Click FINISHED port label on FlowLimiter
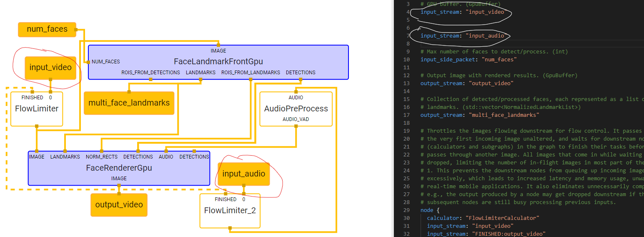 coord(33,98)
